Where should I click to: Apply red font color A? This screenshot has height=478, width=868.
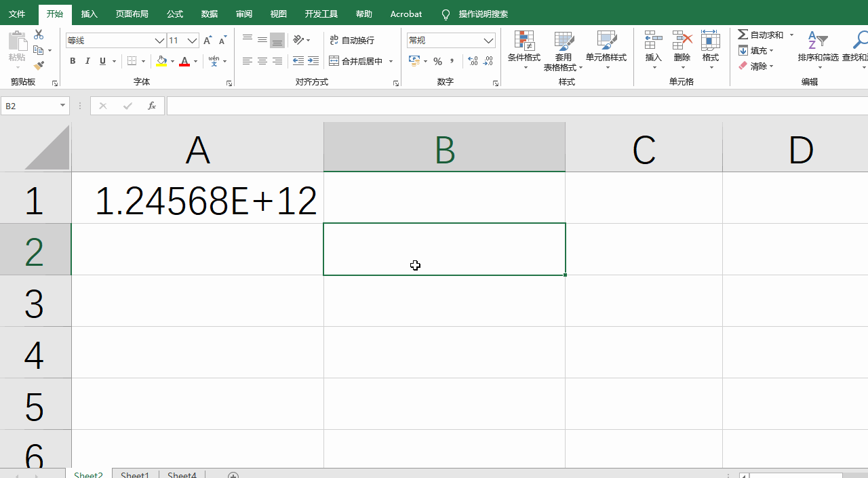pos(184,61)
